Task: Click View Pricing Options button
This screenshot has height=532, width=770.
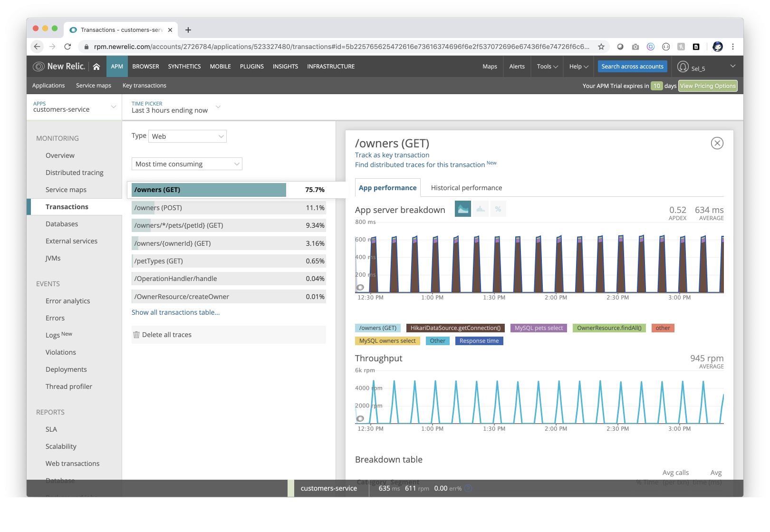Action: (708, 86)
